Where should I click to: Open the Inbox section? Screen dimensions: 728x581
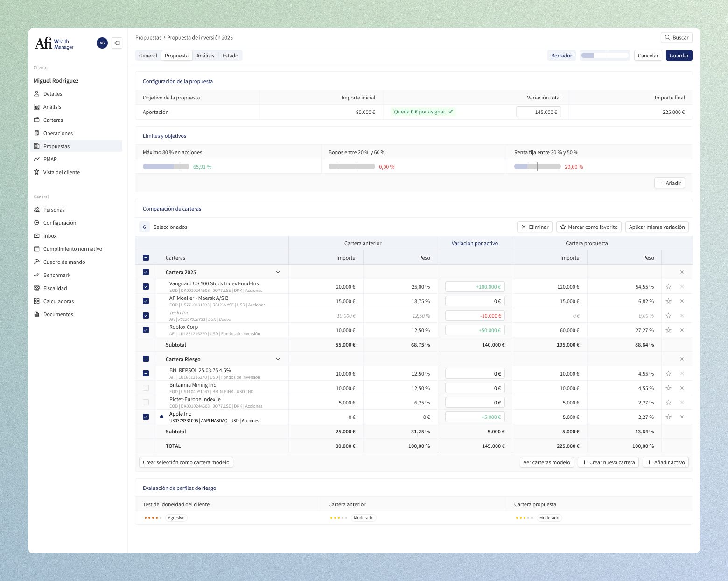pyautogui.click(x=49, y=236)
